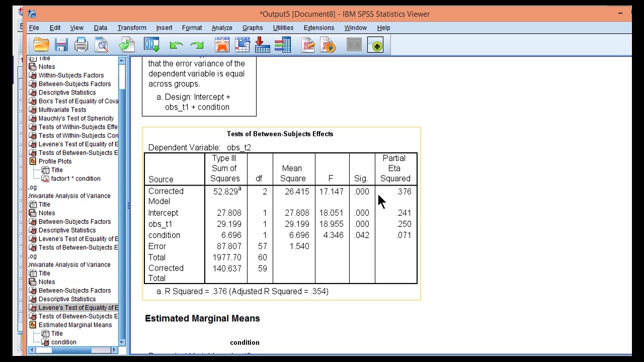Viewport: 644px width, 362px height.
Task: Click the Tests of Between-Subjects Effects table title
Action: [280, 134]
